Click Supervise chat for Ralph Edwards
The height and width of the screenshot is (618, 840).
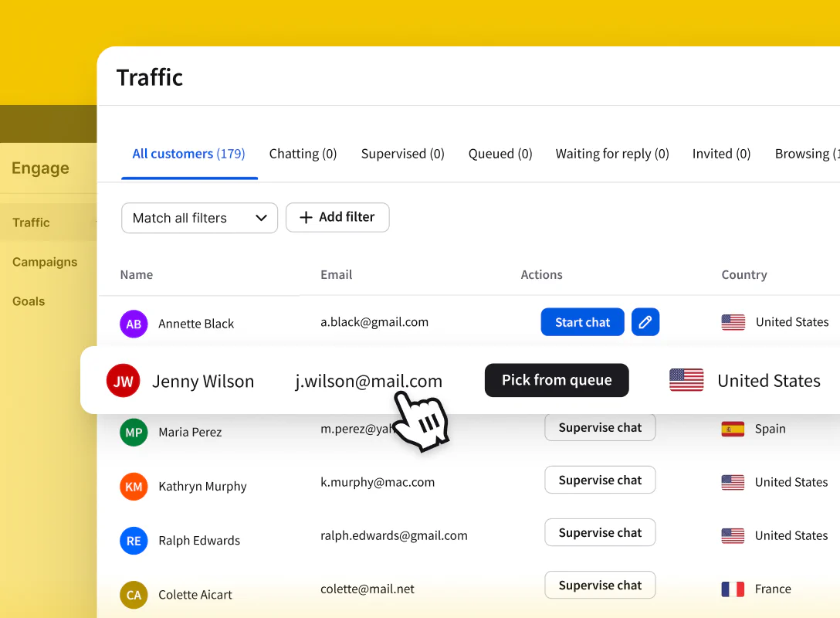tap(600, 532)
